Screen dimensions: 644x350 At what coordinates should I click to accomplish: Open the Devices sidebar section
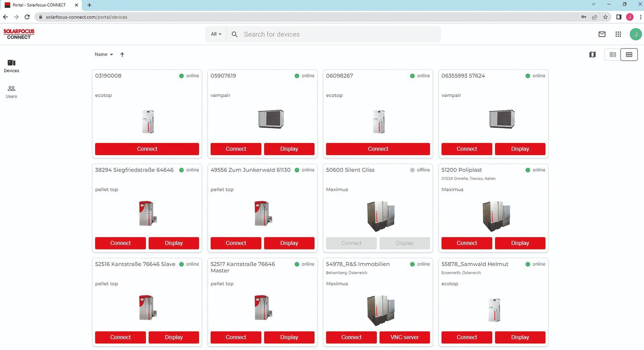(x=11, y=66)
